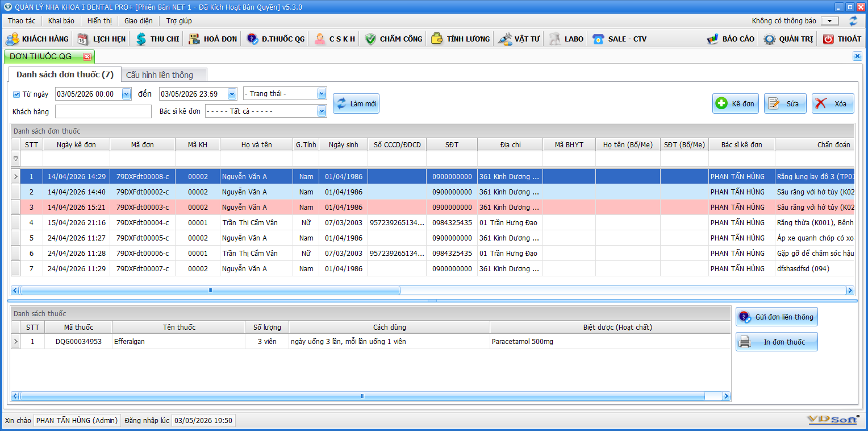
Task: Click the Paracetamol 500mg cell
Action: (610, 342)
